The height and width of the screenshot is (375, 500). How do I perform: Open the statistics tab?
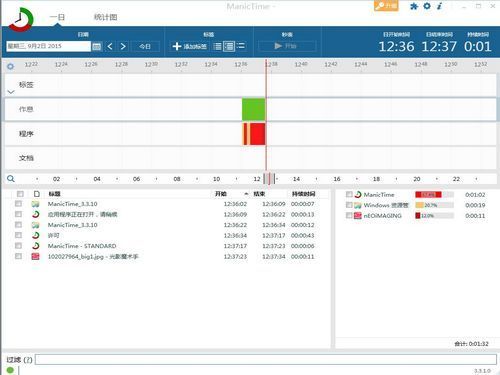point(105,17)
